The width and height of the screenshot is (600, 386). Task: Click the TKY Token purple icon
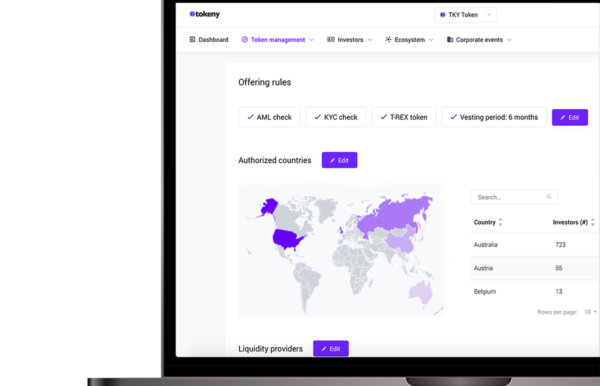point(442,15)
